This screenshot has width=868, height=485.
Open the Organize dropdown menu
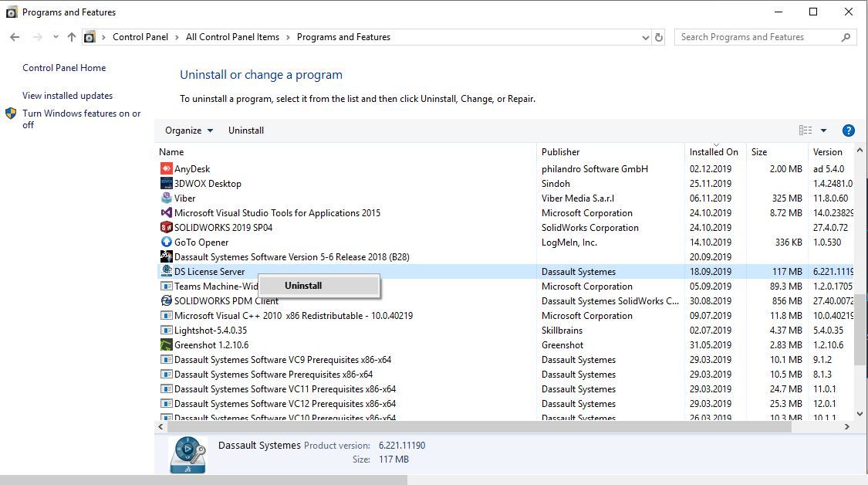click(x=189, y=131)
